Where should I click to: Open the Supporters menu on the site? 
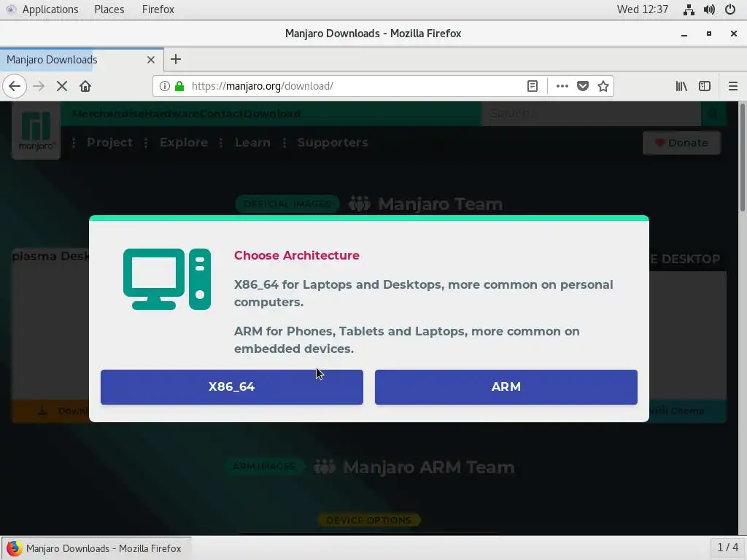333,142
